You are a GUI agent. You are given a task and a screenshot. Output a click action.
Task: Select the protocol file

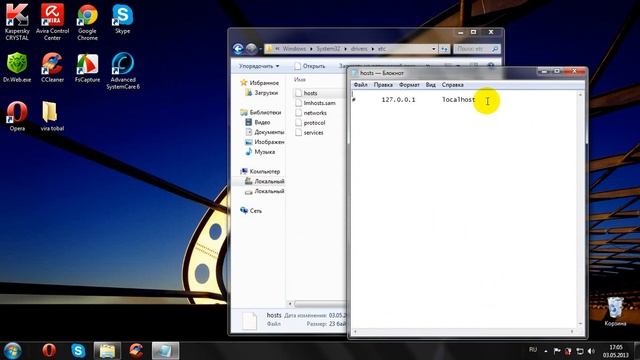pos(310,122)
